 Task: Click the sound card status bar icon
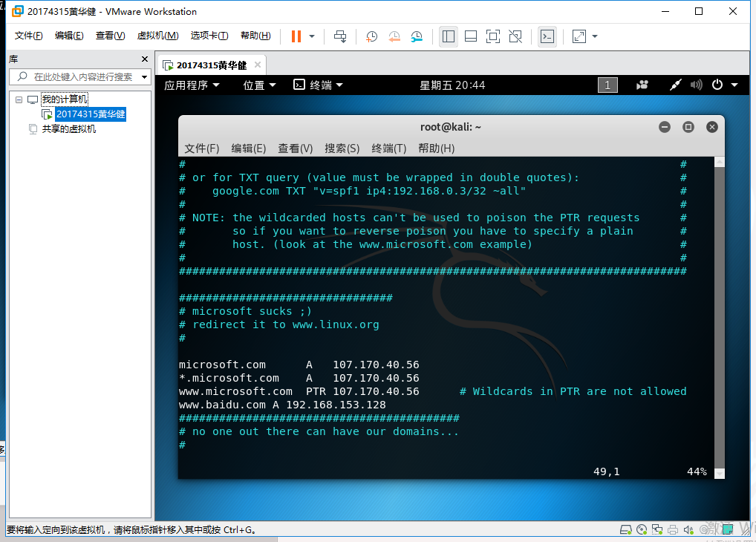[688, 530]
